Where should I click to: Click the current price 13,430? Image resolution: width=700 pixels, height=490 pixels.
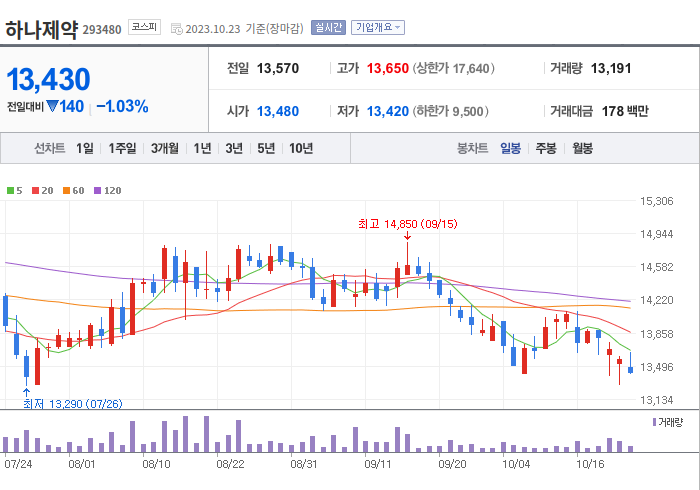click(48, 79)
